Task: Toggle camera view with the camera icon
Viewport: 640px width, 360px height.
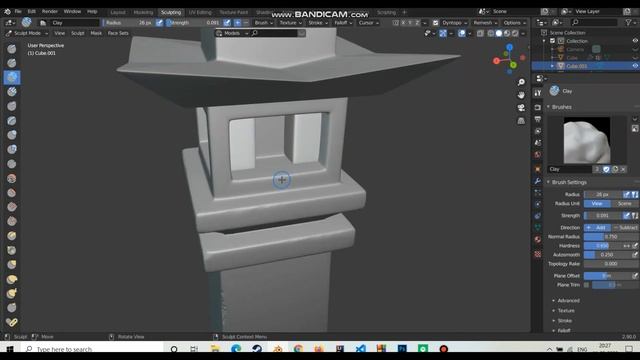Action: point(521,108)
